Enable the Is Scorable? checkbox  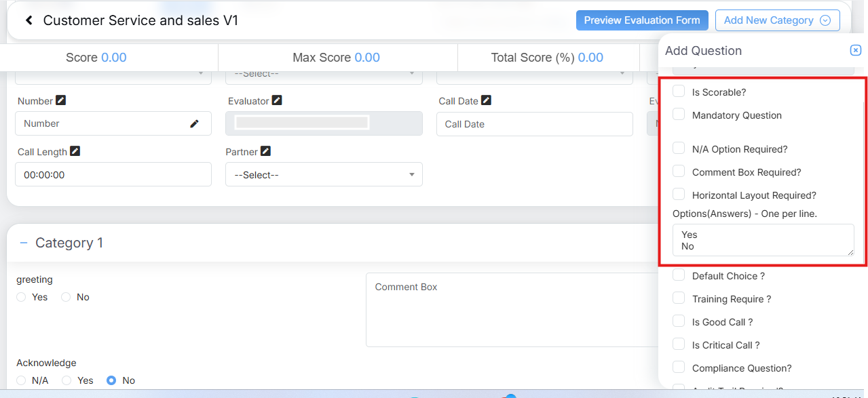[x=679, y=92]
